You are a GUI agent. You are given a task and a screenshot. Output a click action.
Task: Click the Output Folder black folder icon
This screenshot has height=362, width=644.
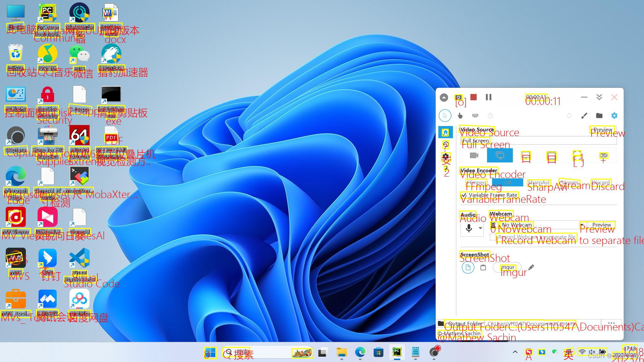coord(441,323)
